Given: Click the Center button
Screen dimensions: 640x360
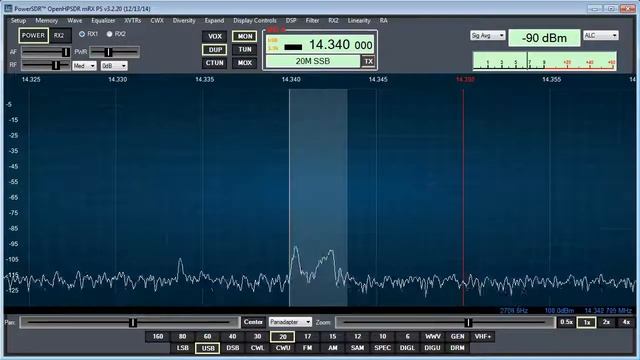Looking at the screenshot, I should coord(253,322).
